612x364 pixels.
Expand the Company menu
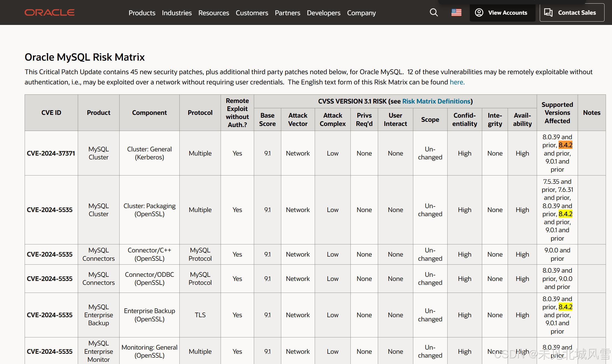[x=361, y=13]
